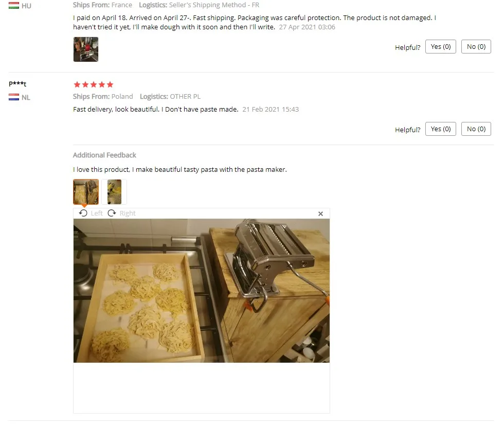Click the Hungary flag icon
This screenshot has width=504, height=427.
coord(13,6)
